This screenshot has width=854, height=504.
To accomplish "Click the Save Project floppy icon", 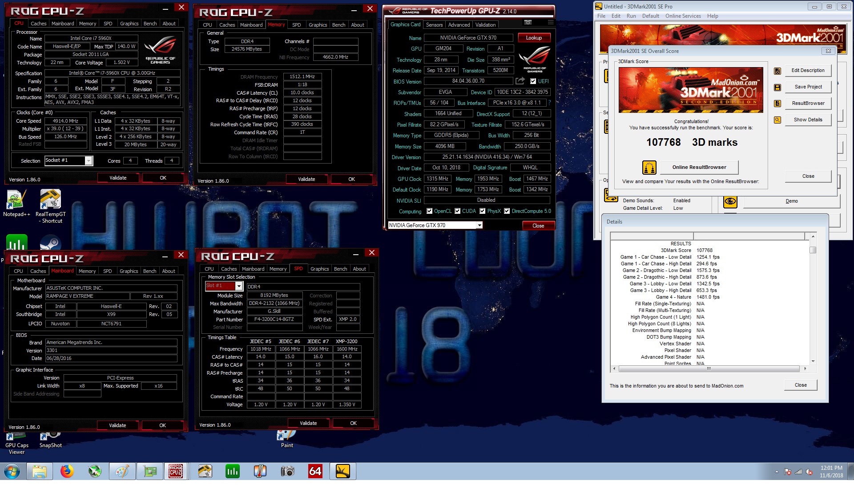I will 777,87.
